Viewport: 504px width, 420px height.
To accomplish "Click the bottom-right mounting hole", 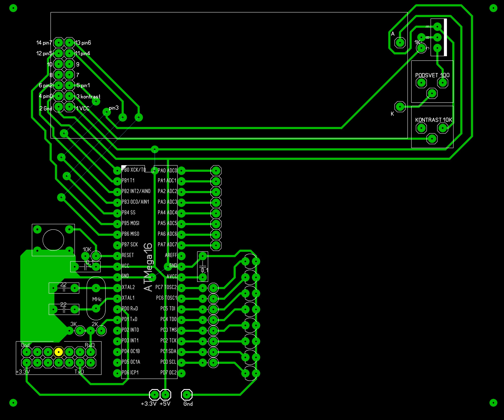I will point(493,403).
